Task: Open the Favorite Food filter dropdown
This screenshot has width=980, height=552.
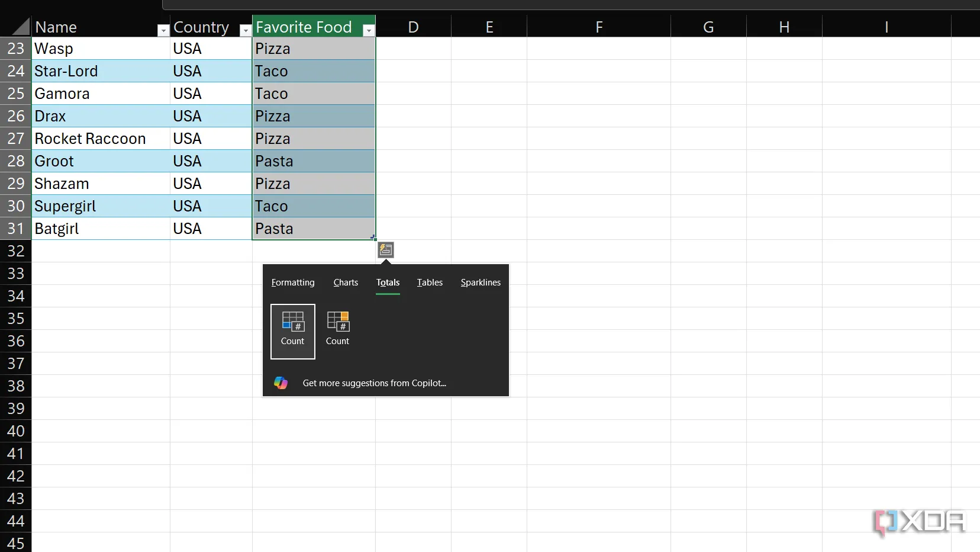Action: 368,30
